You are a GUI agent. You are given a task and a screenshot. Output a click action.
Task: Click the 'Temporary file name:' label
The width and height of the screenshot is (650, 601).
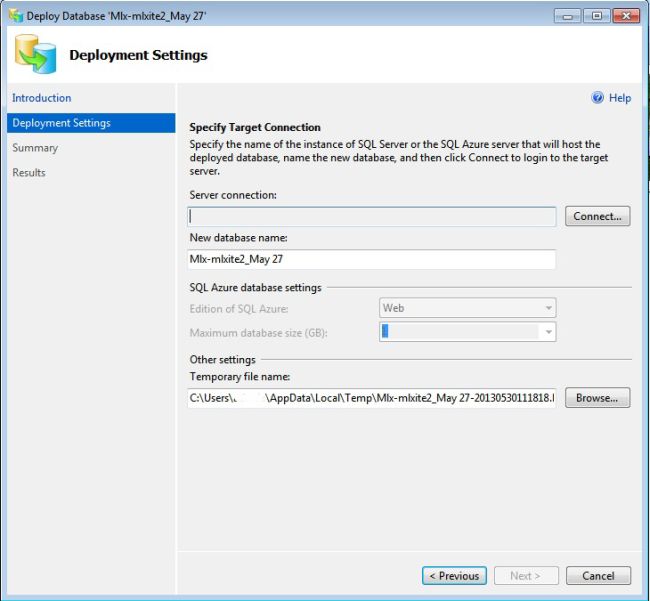pos(240,376)
